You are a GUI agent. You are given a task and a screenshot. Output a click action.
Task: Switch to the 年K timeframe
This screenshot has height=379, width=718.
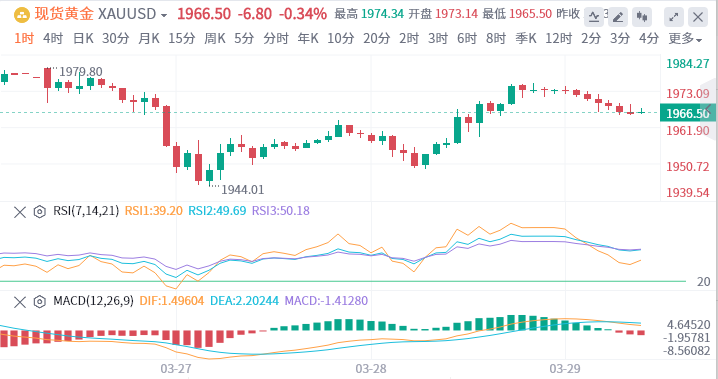(x=308, y=39)
